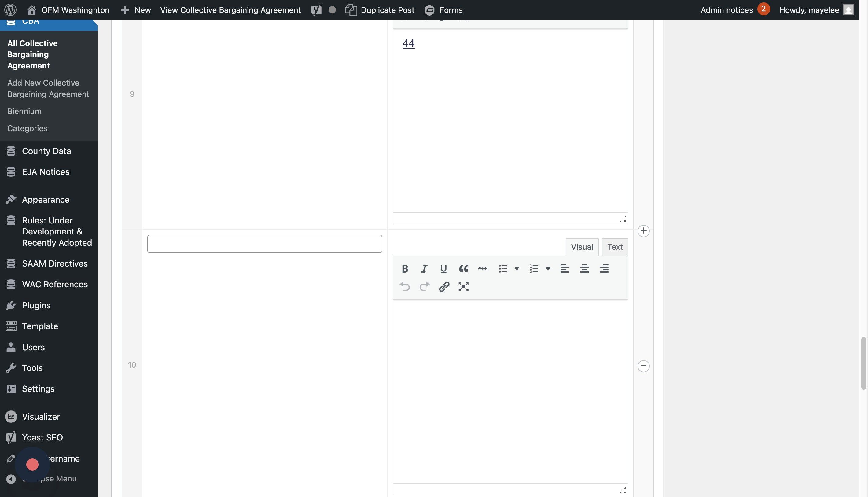Switch to the Text editor tab
The height and width of the screenshot is (497, 868).
[615, 247]
